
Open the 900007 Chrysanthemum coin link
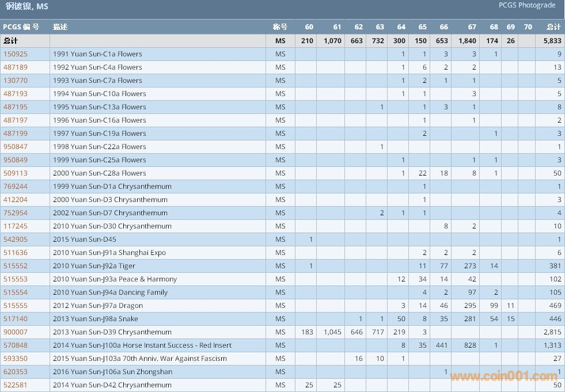point(16,332)
